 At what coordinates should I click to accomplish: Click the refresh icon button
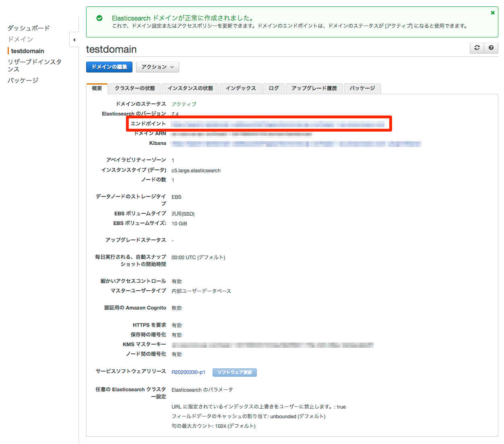pyautogui.click(x=477, y=48)
